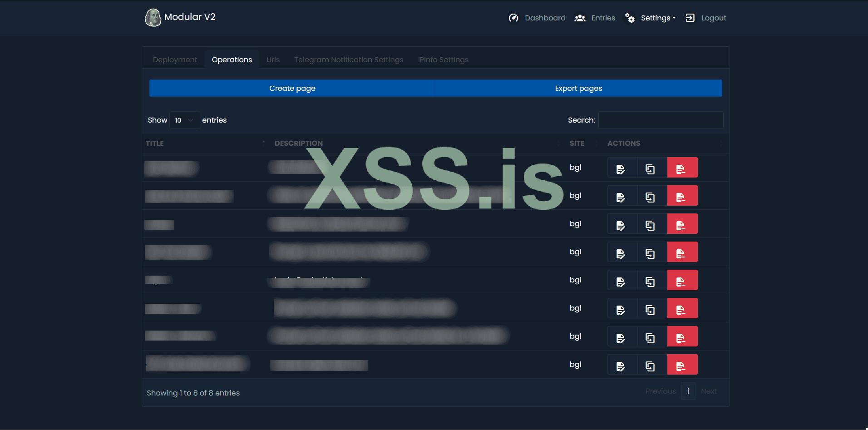Duplicate the page in the second table row
Image resolution: width=868 pixels, height=430 pixels.
652,196
